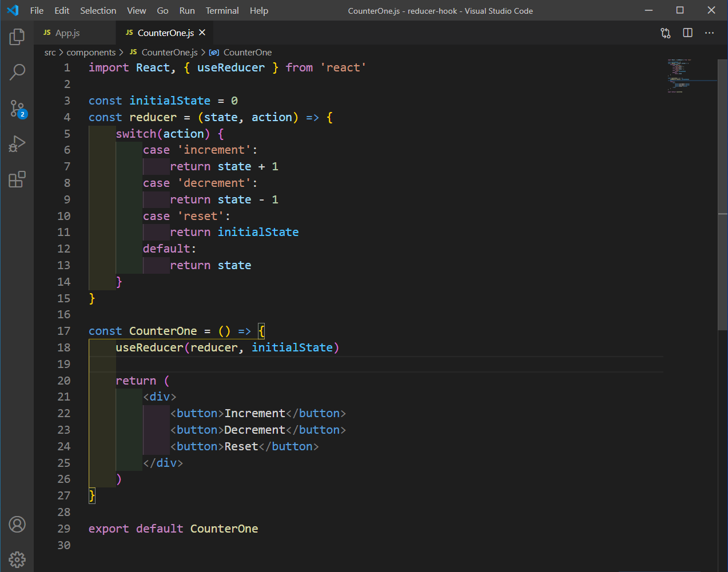The height and width of the screenshot is (572, 728).
Task: Select the CounterOne.js editor tab
Action: coord(165,33)
